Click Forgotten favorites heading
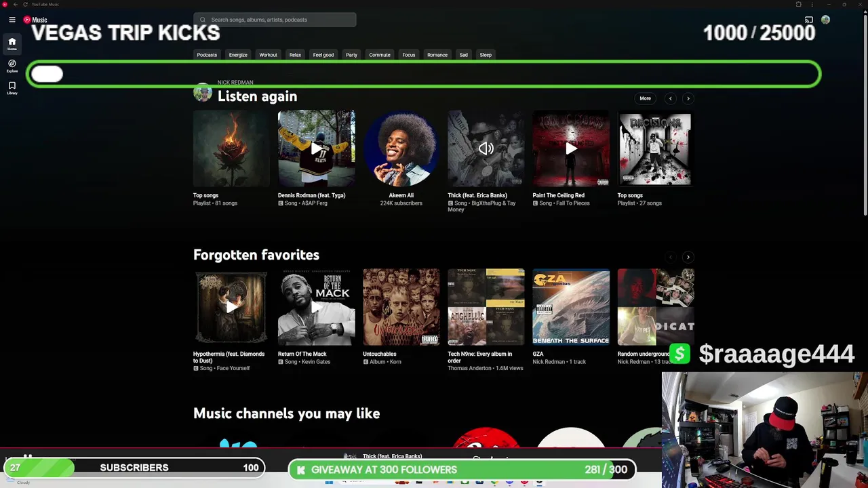 256,255
